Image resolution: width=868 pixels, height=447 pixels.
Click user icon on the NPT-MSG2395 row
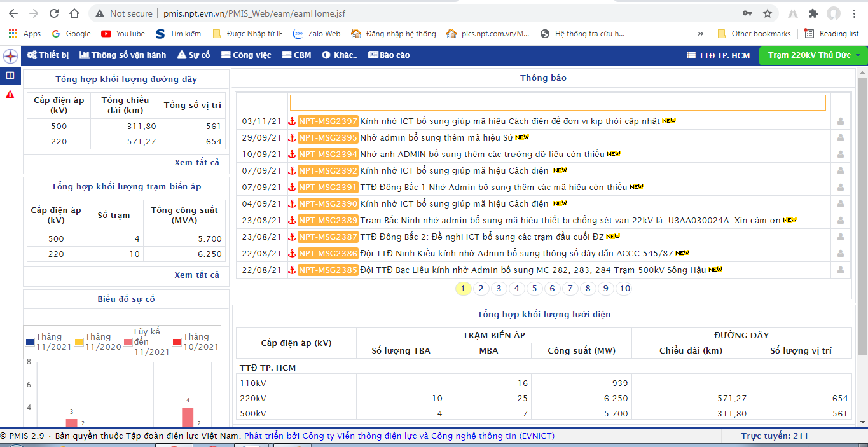840,137
